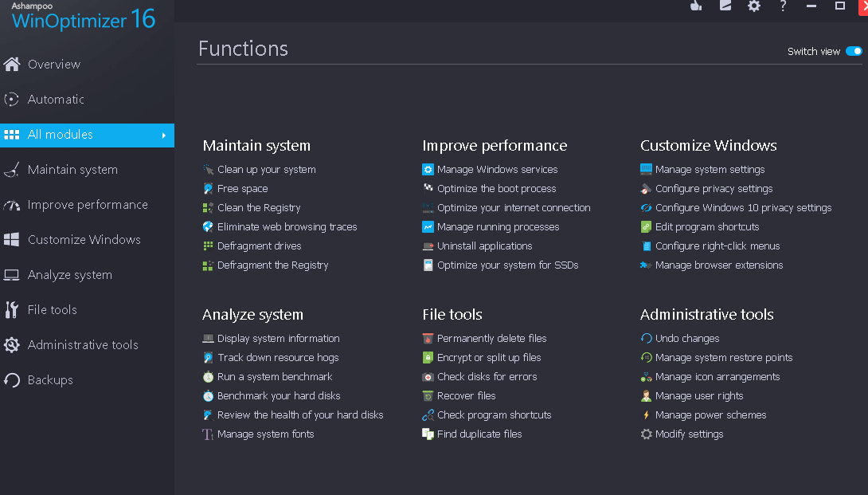The height and width of the screenshot is (495, 868).
Task: Click the Find duplicate files icon
Action: coord(428,434)
